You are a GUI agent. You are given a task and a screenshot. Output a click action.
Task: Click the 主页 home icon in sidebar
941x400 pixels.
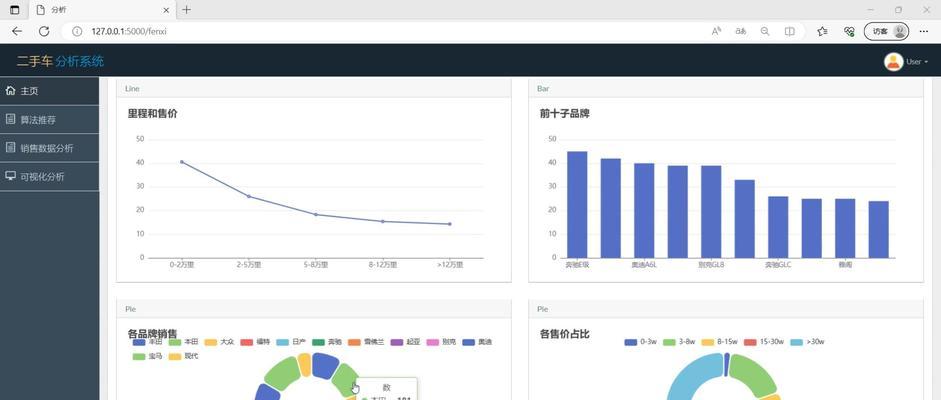coord(10,91)
